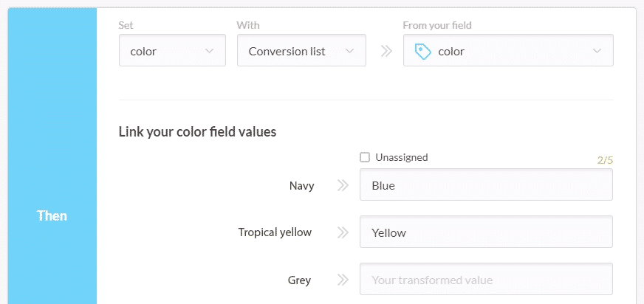Click the tag icon beside color field

click(x=422, y=52)
